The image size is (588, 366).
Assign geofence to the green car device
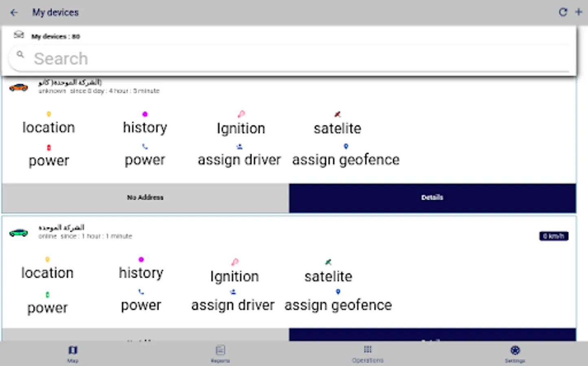[338, 300]
